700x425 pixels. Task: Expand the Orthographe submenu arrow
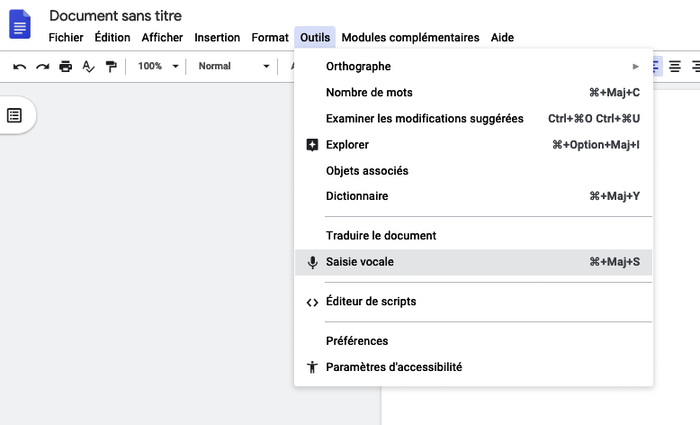click(x=635, y=67)
